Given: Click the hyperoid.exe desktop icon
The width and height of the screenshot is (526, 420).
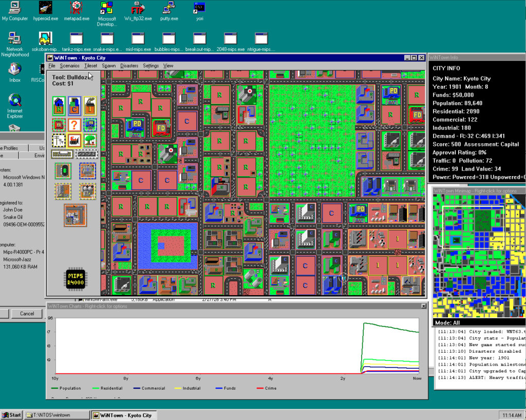Looking at the screenshot, I should (45, 11).
